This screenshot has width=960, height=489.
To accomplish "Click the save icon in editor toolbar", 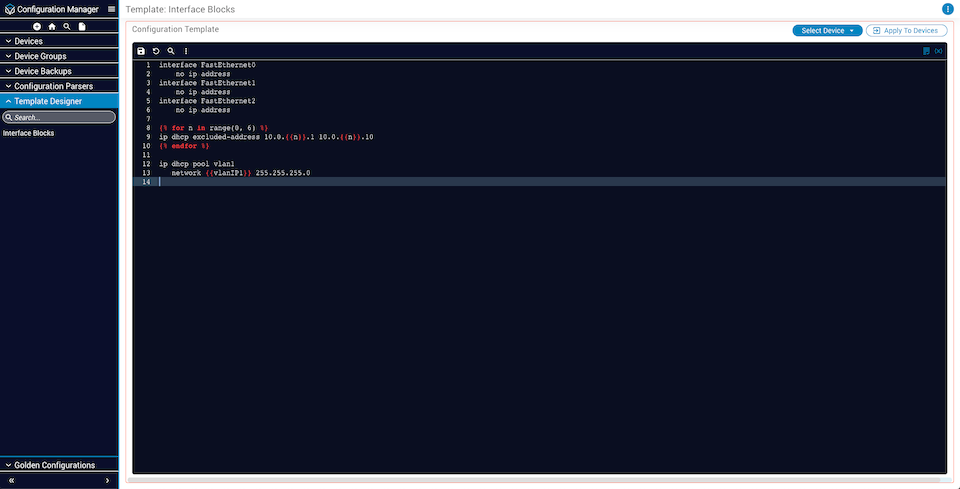I will [x=141, y=51].
